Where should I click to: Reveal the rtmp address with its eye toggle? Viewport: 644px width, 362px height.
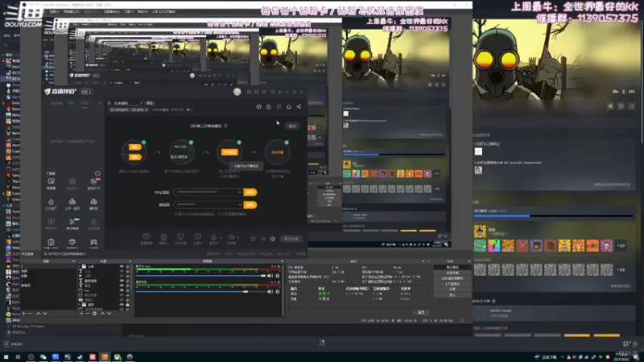(x=240, y=192)
